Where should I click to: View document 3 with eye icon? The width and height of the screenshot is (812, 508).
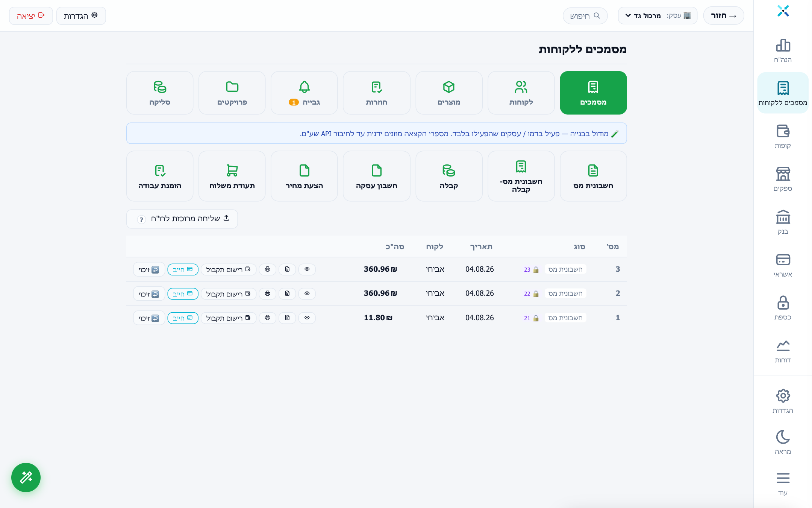point(307,269)
